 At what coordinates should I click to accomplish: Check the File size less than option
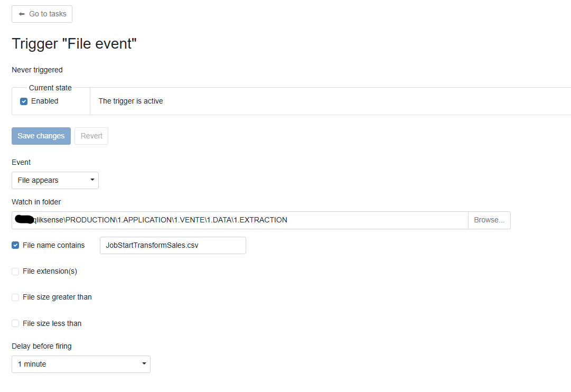[15, 323]
